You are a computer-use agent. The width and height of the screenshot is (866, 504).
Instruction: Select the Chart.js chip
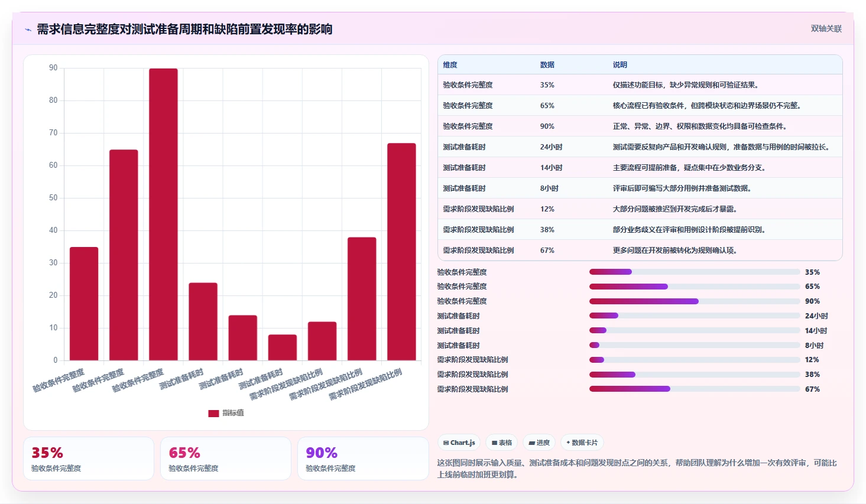coord(459,443)
